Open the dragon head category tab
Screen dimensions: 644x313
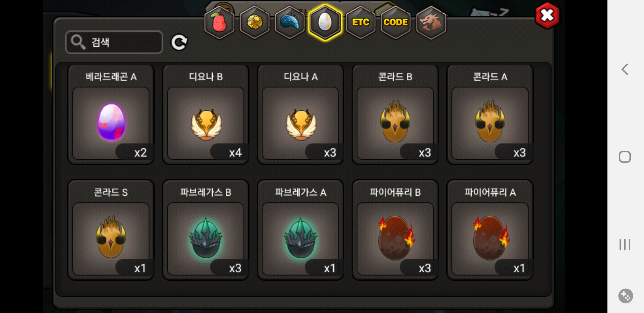pos(431,22)
